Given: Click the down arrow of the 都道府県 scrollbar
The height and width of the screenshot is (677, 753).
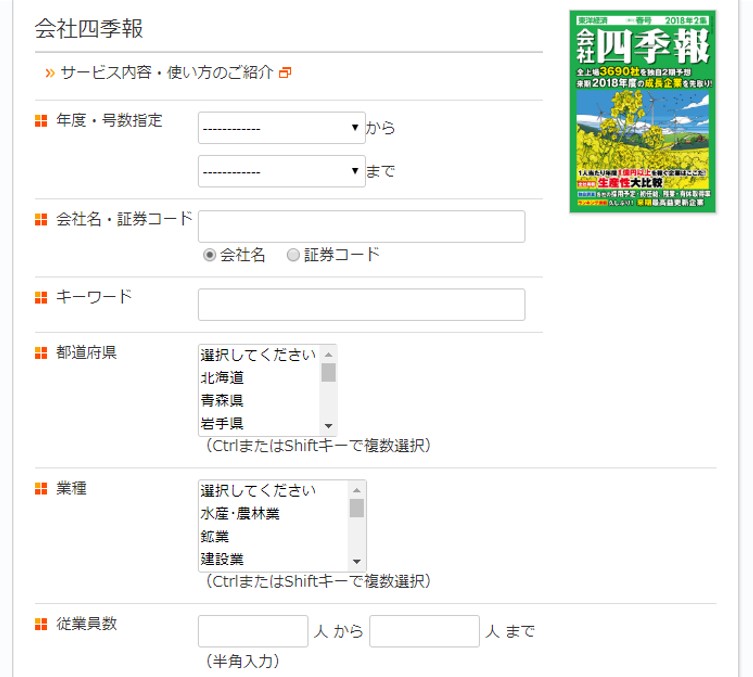Looking at the screenshot, I should [328, 426].
